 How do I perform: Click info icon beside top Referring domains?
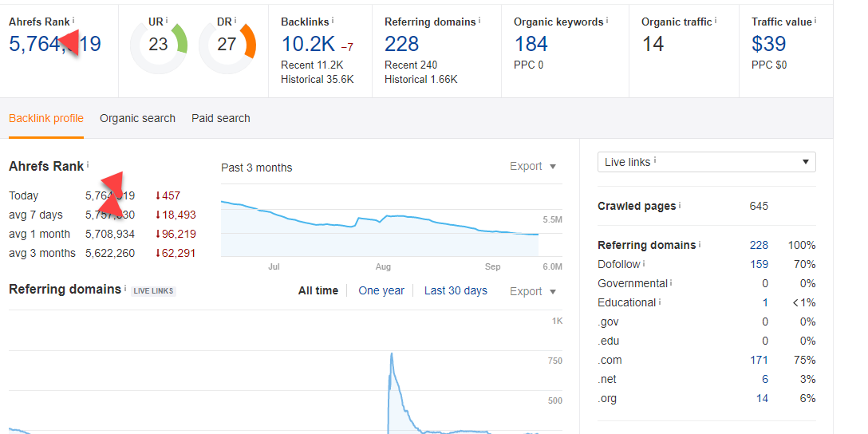479,21
